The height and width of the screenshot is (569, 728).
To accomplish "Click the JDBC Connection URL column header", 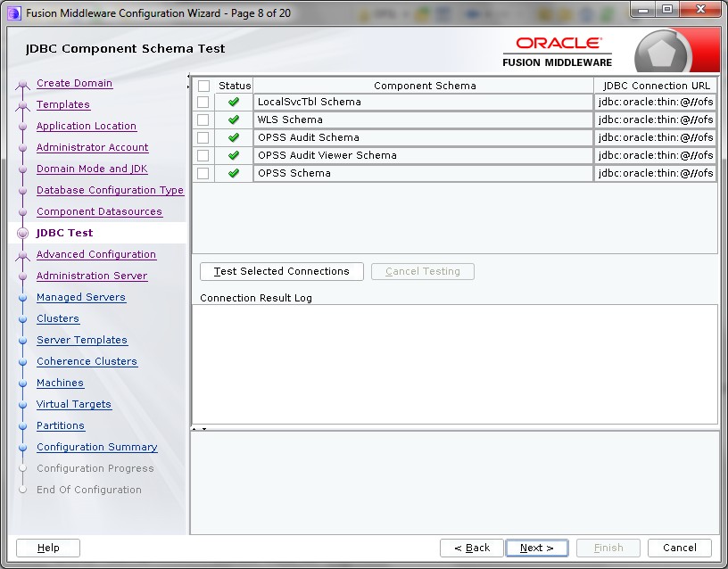I will [x=656, y=86].
